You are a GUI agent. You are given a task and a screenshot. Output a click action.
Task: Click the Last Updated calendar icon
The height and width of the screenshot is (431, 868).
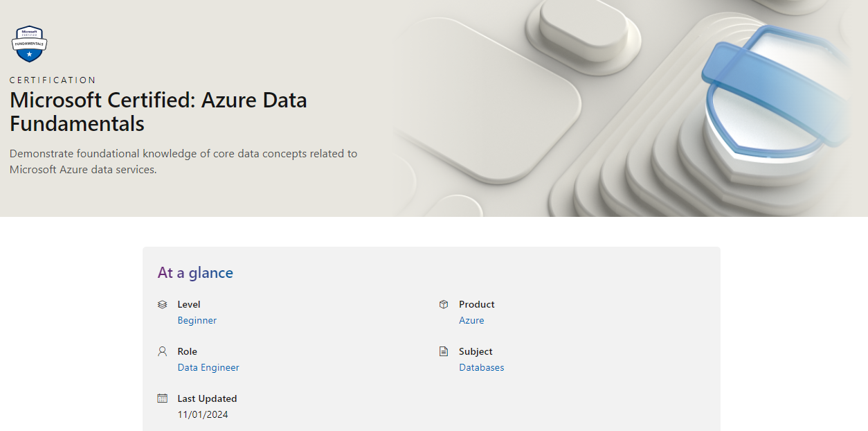163,398
